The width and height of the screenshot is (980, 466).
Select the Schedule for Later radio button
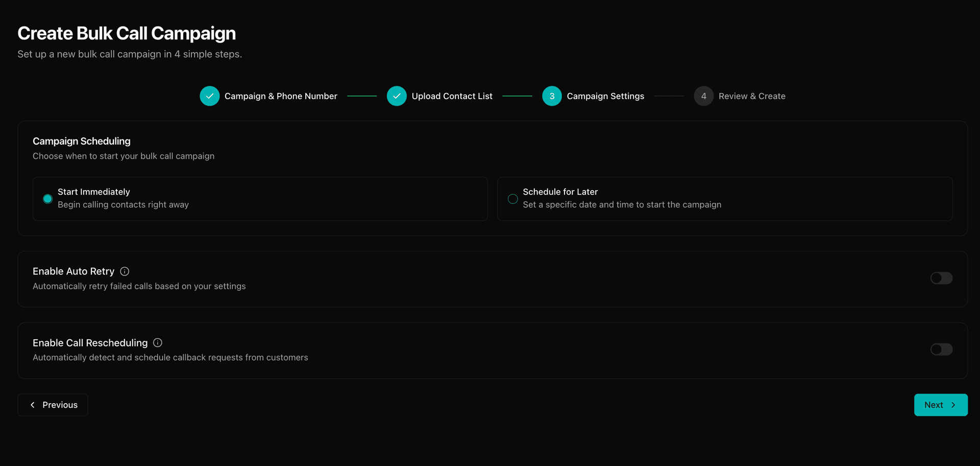point(512,199)
